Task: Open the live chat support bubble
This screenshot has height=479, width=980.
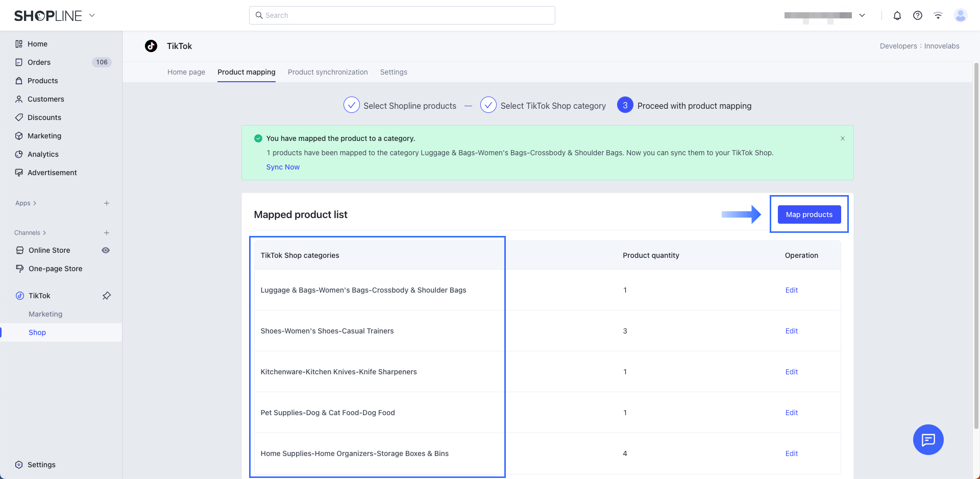Action: click(x=927, y=439)
